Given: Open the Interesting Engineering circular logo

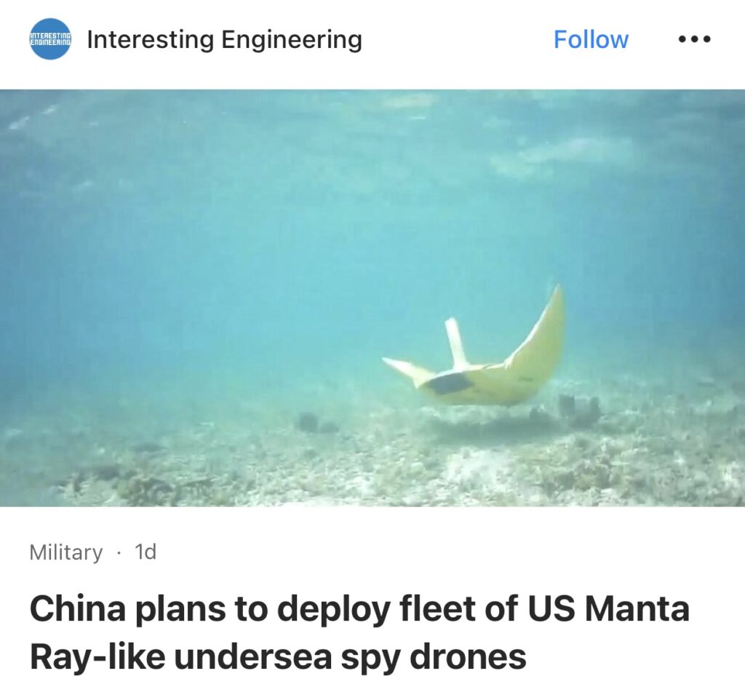Looking at the screenshot, I should point(50,39).
